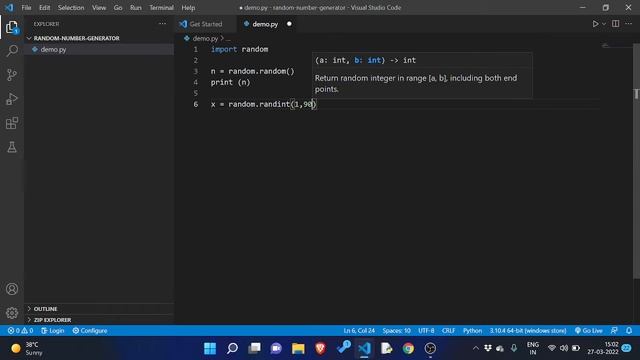Image resolution: width=640 pixels, height=360 pixels.
Task: Click demo.py in the breadcrumb
Action: point(205,38)
